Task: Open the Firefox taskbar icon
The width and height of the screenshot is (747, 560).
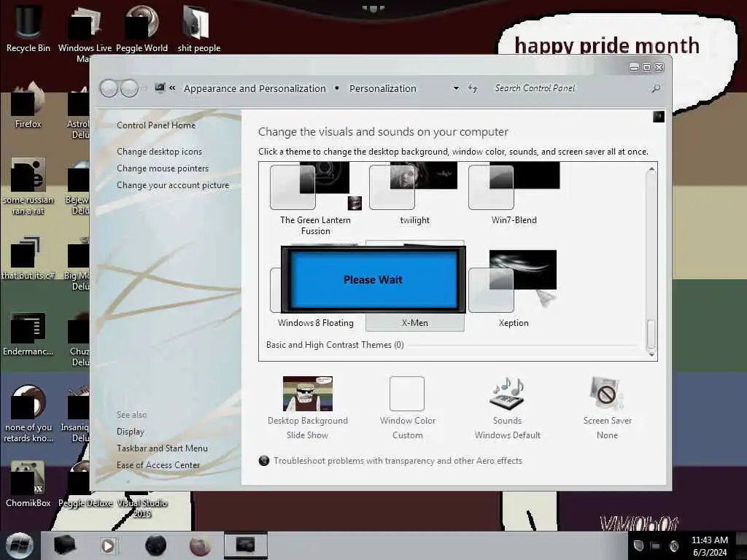Action: pyautogui.click(x=201, y=545)
